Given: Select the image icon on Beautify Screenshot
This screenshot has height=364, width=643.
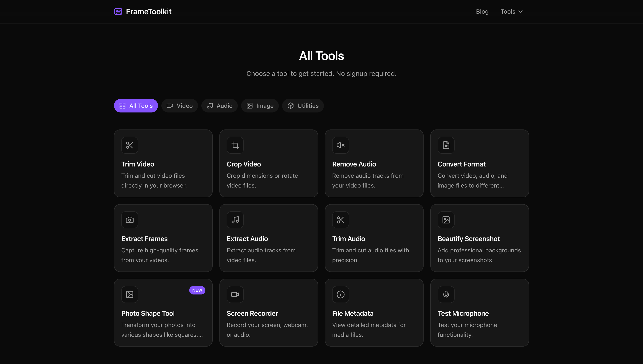Looking at the screenshot, I should coord(446,219).
